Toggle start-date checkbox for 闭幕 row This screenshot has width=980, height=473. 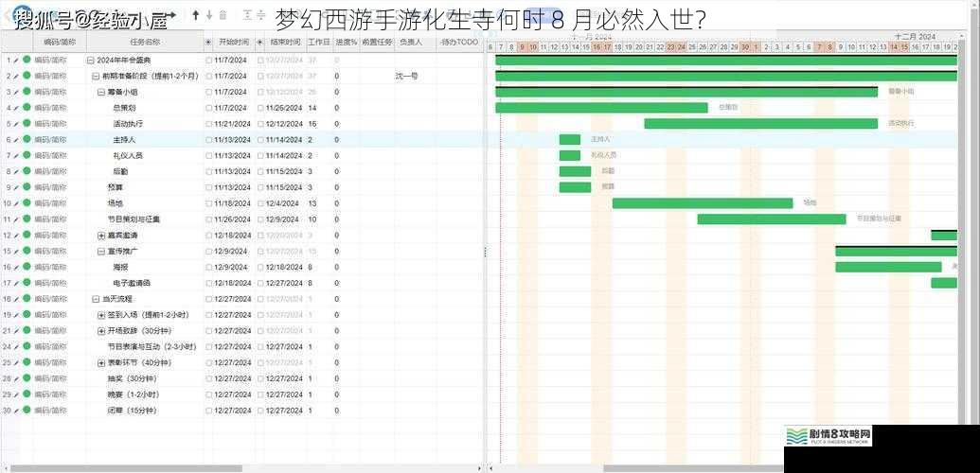coord(208,411)
